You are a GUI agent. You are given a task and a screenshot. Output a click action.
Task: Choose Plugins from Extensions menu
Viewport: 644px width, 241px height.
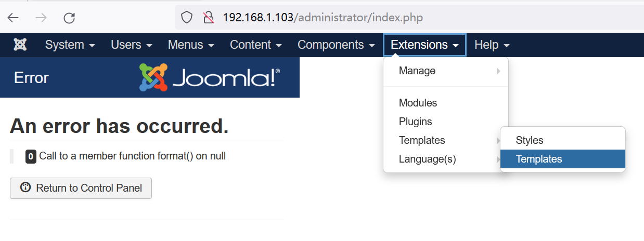[415, 122]
